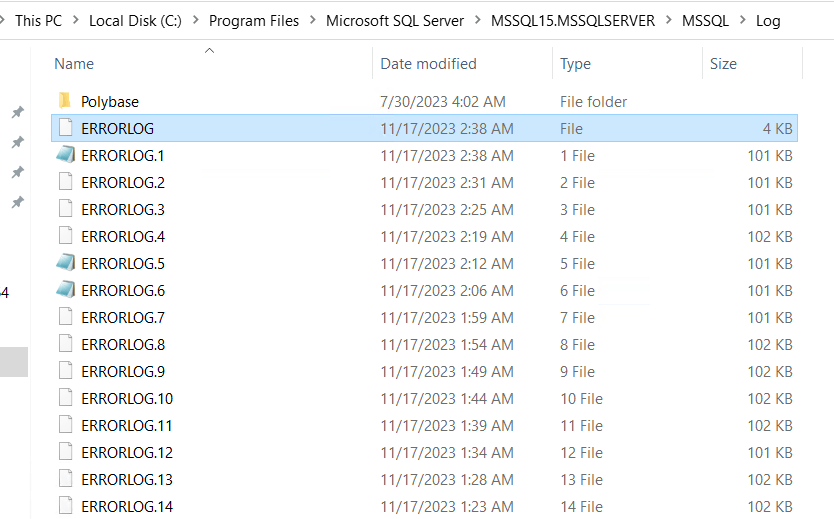
Task: Click the File folder type cell
Action: [593, 102]
